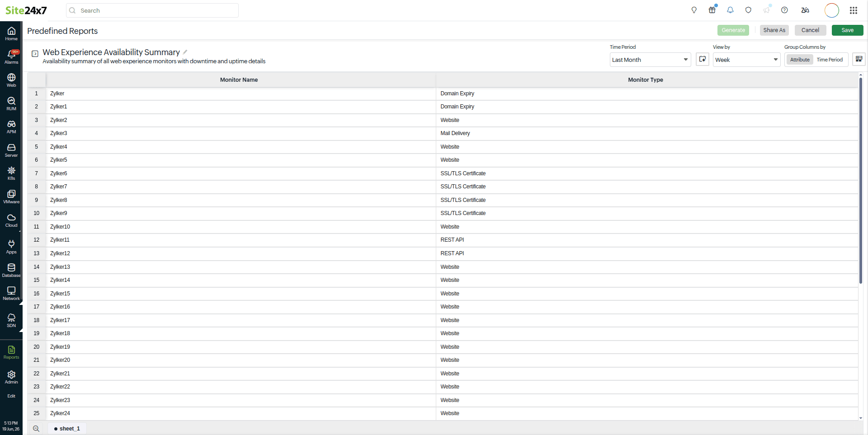
Task: Click the scroll down arrow of table
Action: click(860, 418)
